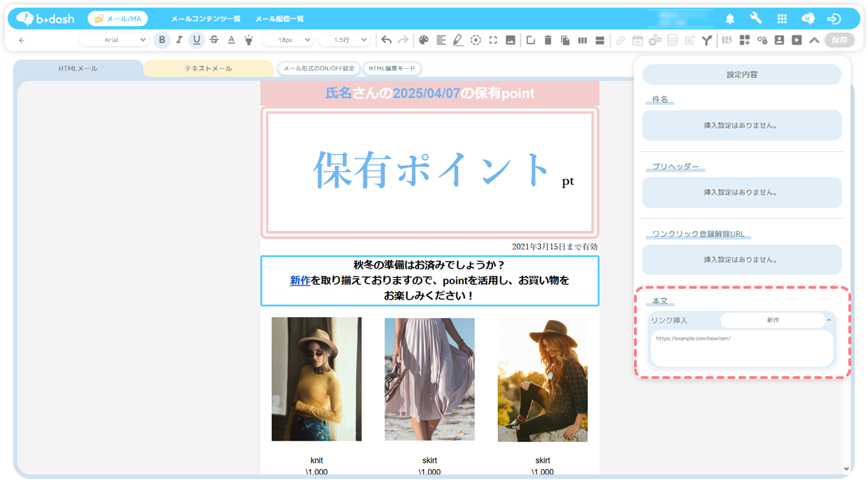Toggle Underline formatting
868x488 pixels.
197,40
